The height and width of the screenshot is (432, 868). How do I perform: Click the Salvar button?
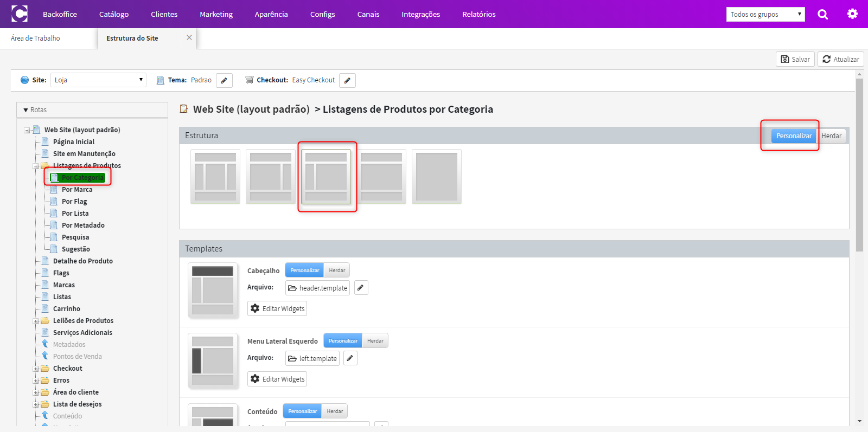coord(795,59)
